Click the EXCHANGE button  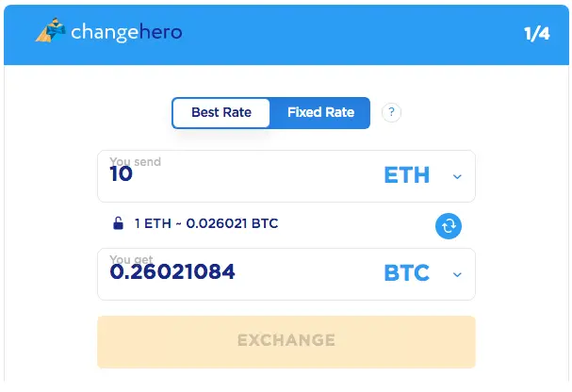coord(286,342)
